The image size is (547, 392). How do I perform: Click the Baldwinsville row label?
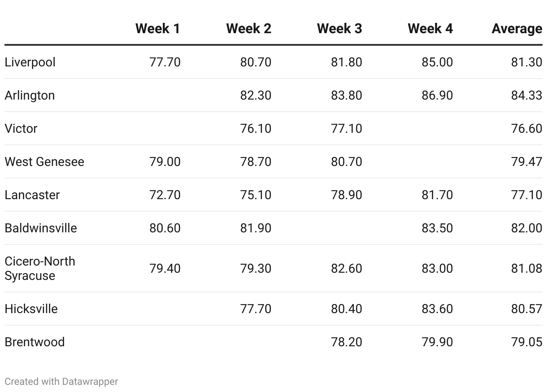tap(41, 228)
